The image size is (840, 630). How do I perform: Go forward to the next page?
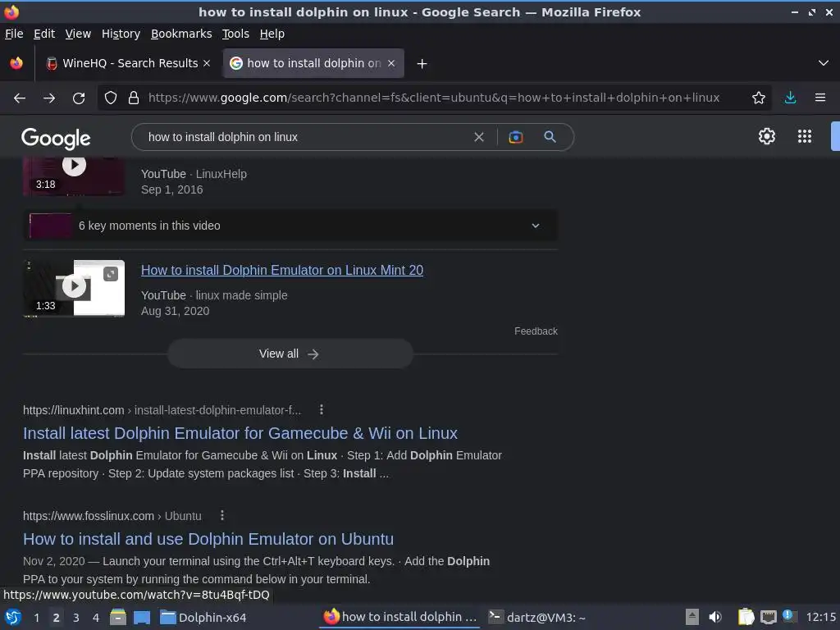point(49,98)
